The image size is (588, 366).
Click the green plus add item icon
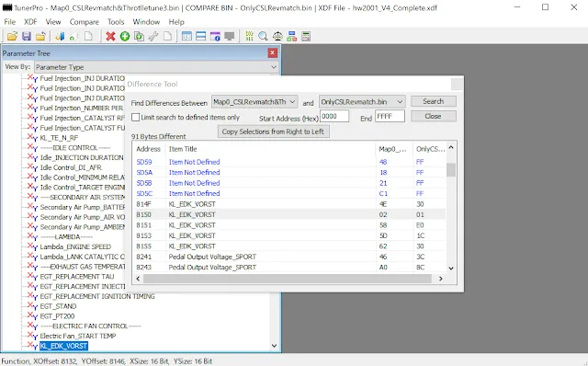coord(125,36)
